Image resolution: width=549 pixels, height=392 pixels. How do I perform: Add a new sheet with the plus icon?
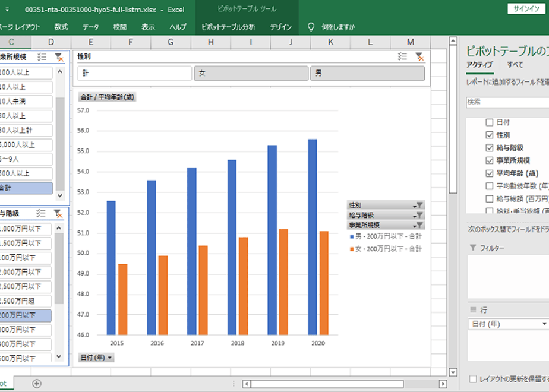[x=36, y=384]
